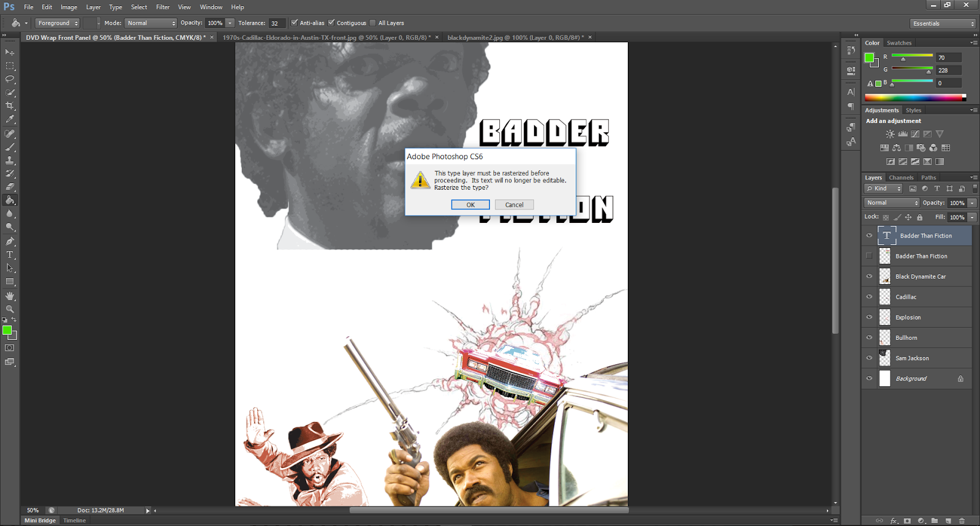Add a Brightness/Contrast adjustment

click(890, 134)
